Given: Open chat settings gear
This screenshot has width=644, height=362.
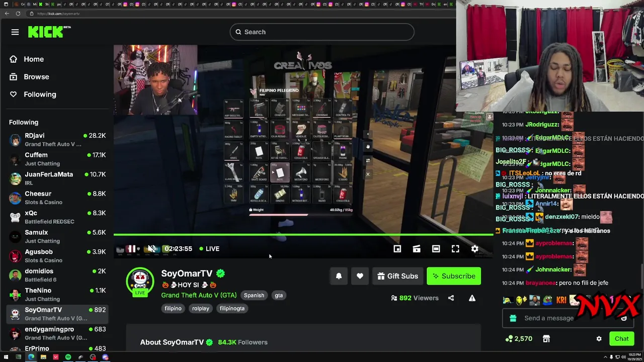Looking at the screenshot, I should (x=599, y=339).
